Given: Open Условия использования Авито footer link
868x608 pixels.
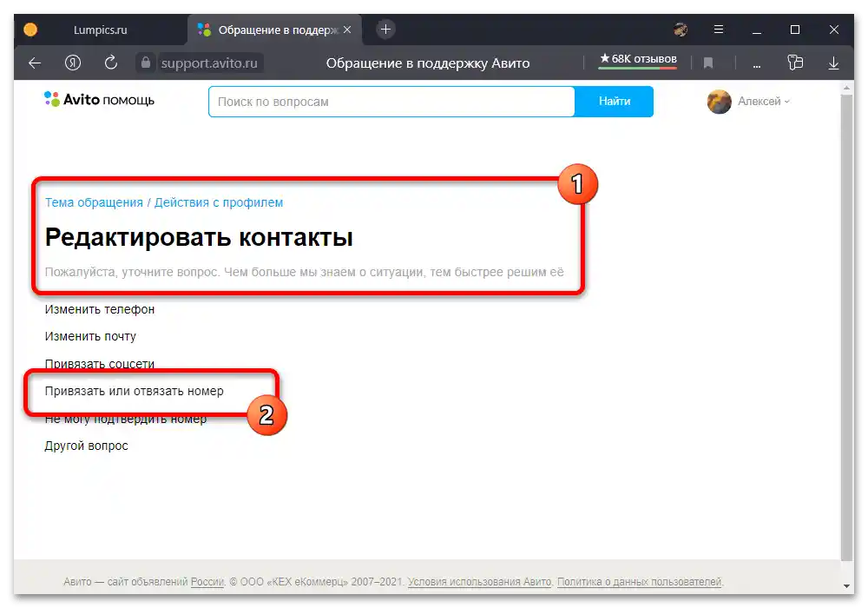Looking at the screenshot, I should coord(479,582).
